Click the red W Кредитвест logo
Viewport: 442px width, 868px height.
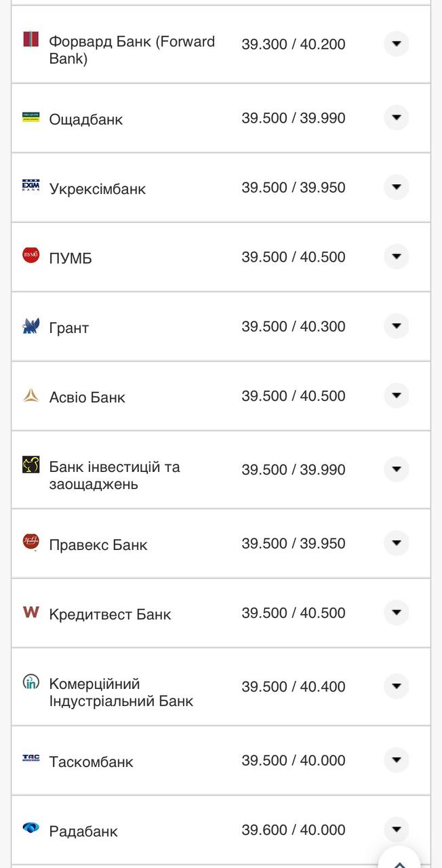30,612
